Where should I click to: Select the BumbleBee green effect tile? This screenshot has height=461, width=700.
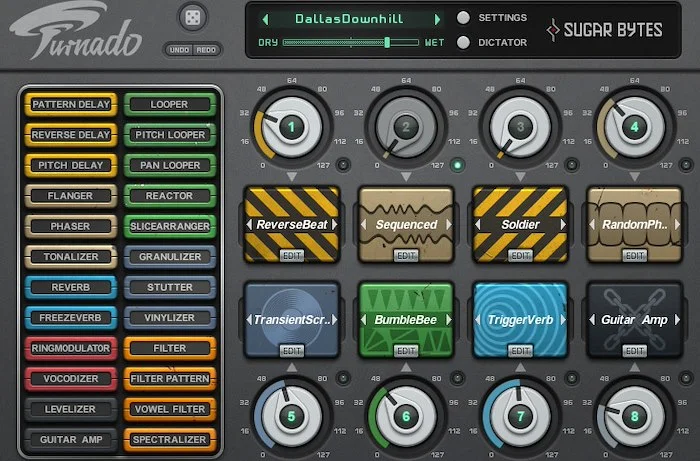click(405, 319)
